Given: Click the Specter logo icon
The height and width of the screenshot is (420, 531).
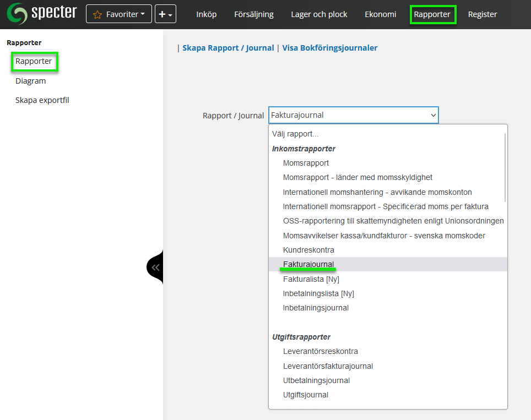Looking at the screenshot, I should point(17,14).
